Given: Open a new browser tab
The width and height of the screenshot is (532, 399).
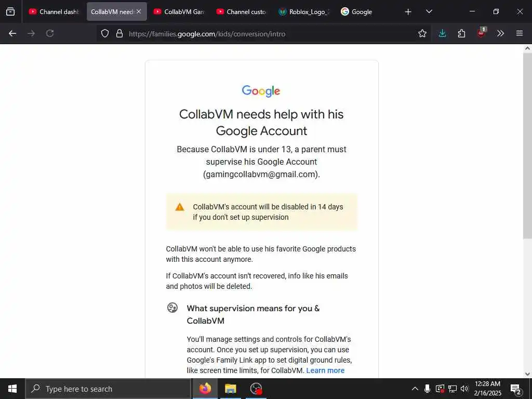Looking at the screenshot, I should click(x=408, y=12).
